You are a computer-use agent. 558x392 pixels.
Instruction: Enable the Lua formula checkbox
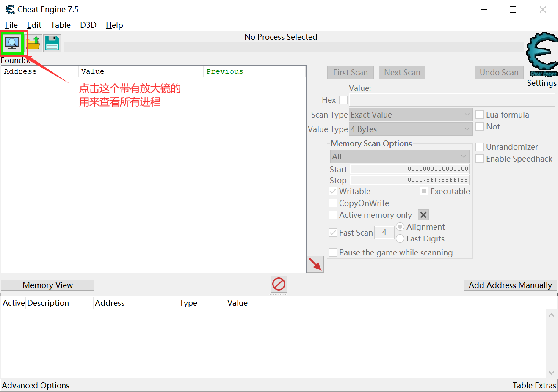480,115
